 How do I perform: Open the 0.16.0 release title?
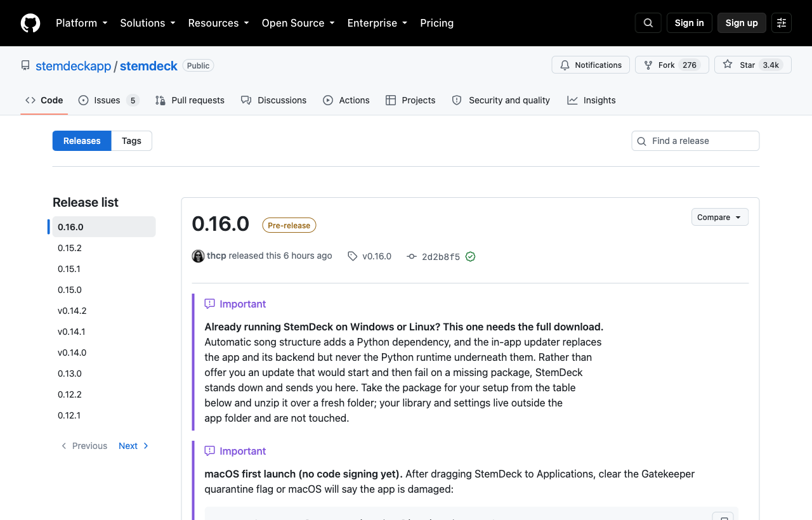tap(221, 224)
